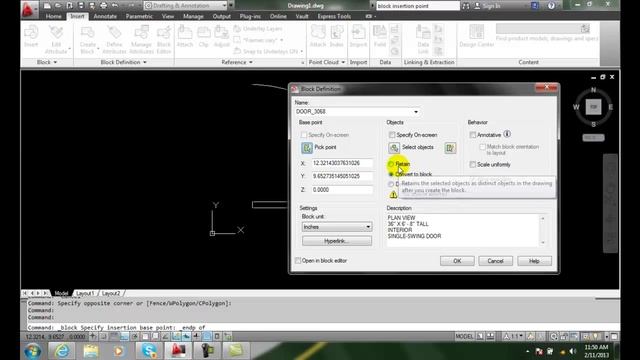Click Cancel in Block Definition dialog
This screenshot has width=640, height=360.
(x=496, y=261)
